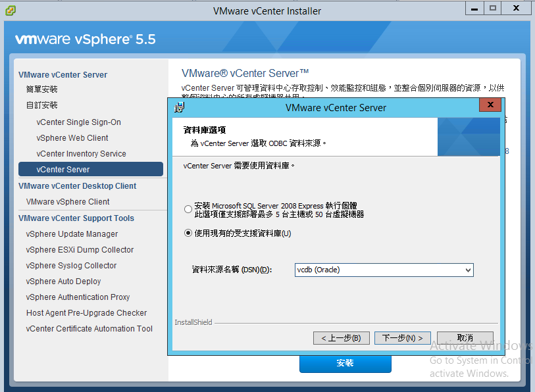Click the InstallShield label text
Screen dimensions: 535x392
pyautogui.click(x=193, y=322)
